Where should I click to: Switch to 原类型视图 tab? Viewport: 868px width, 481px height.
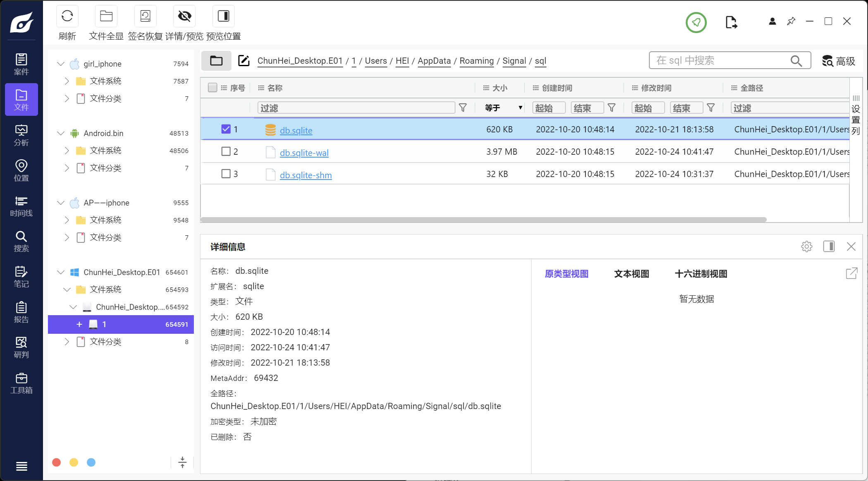(566, 274)
